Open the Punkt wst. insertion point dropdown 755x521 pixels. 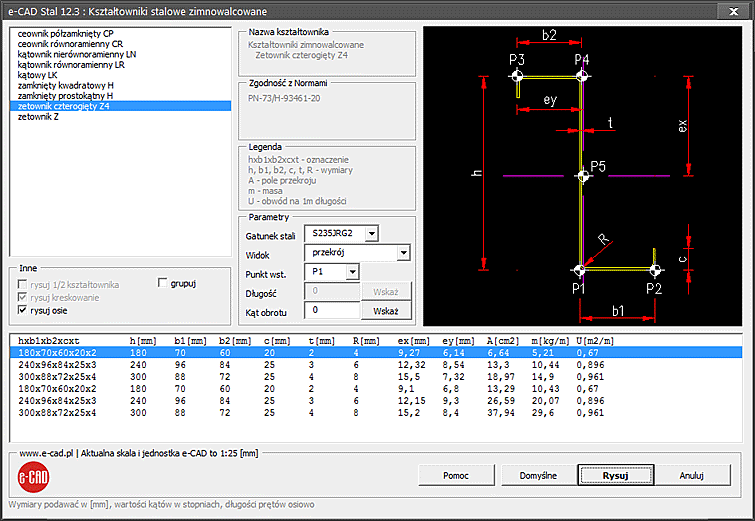(351, 272)
